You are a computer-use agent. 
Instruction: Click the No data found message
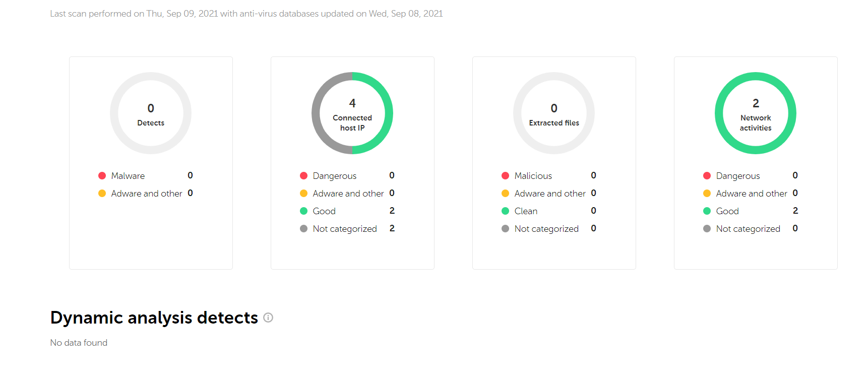(79, 343)
